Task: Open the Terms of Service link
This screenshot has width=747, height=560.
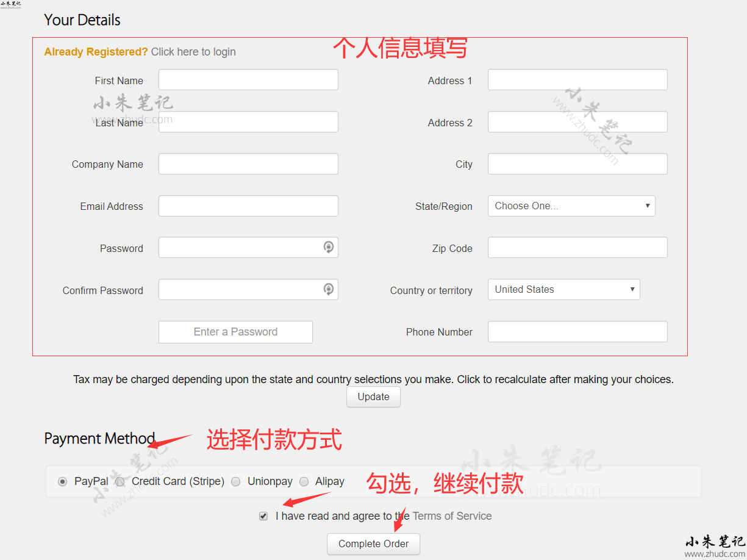Action: tap(452, 516)
